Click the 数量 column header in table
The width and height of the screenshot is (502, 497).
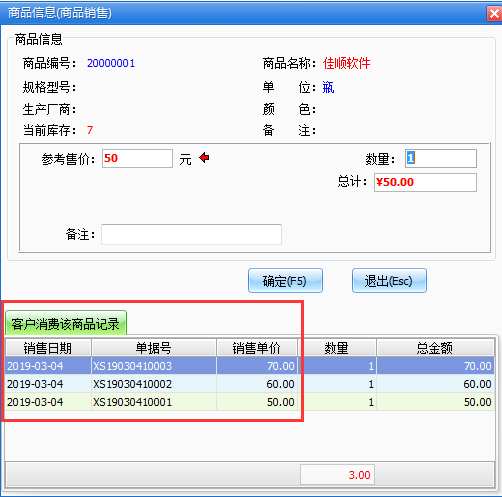(x=337, y=348)
